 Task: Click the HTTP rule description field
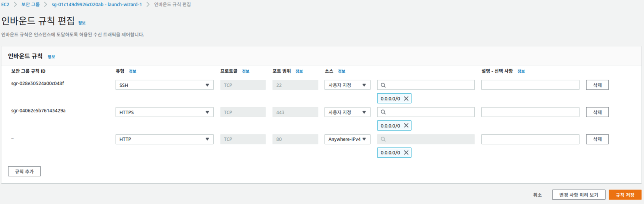tap(530, 139)
